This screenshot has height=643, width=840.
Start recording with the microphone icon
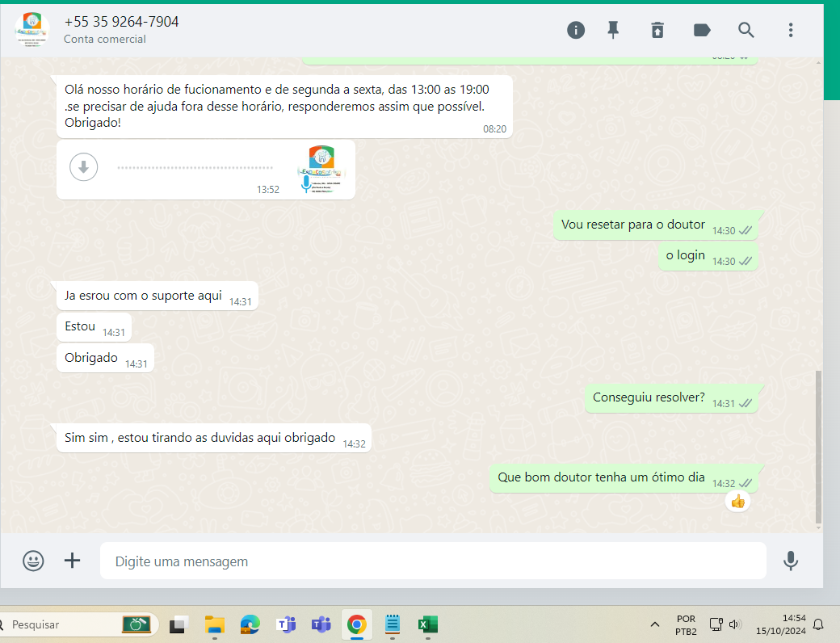pos(791,561)
